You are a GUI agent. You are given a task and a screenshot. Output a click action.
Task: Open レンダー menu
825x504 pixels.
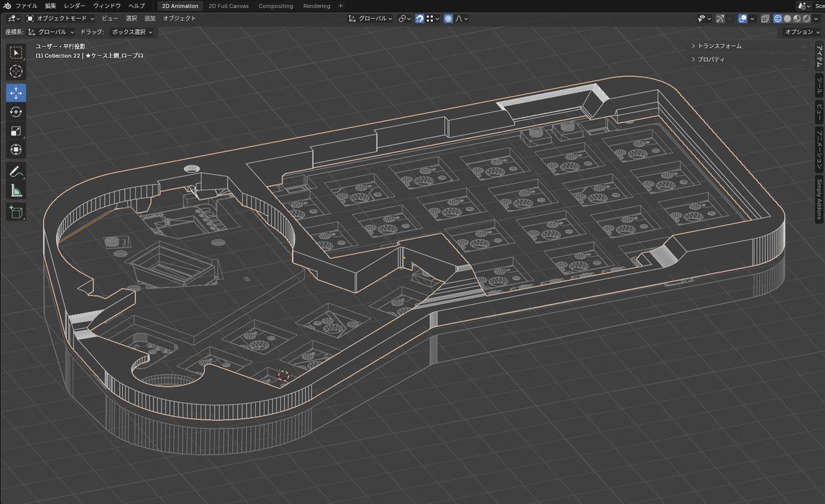(75, 6)
